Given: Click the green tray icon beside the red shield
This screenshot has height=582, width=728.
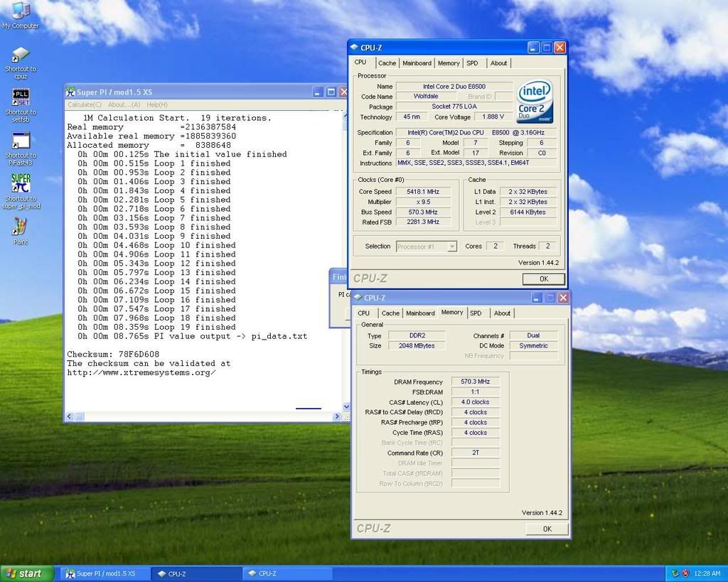Looking at the screenshot, I should point(675,573).
